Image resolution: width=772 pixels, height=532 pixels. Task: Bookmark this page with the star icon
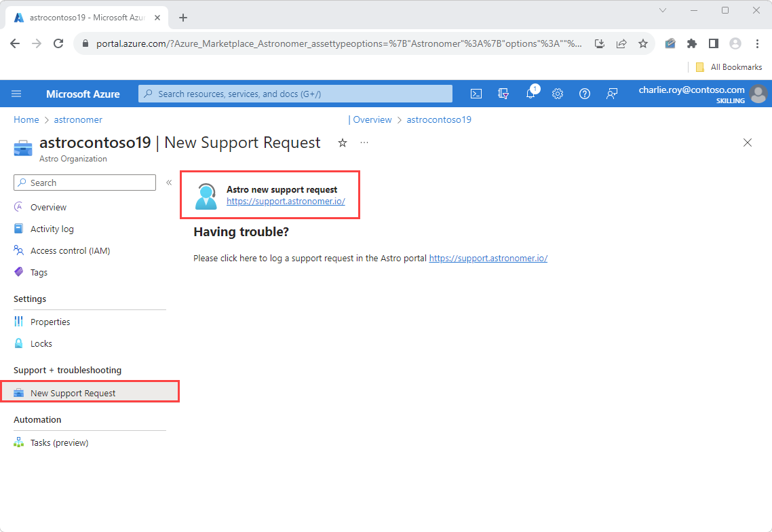click(643, 43)
